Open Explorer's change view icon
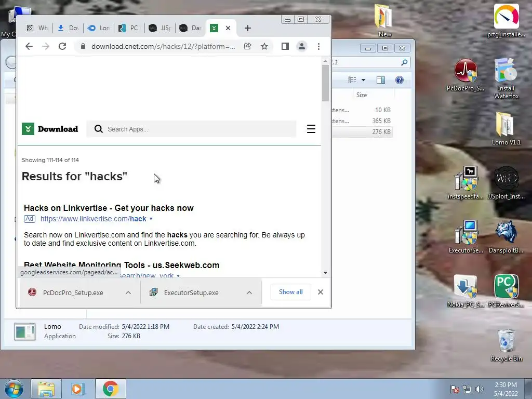The height and width of the screenshot is (399, 532). [x=352, y=80]
